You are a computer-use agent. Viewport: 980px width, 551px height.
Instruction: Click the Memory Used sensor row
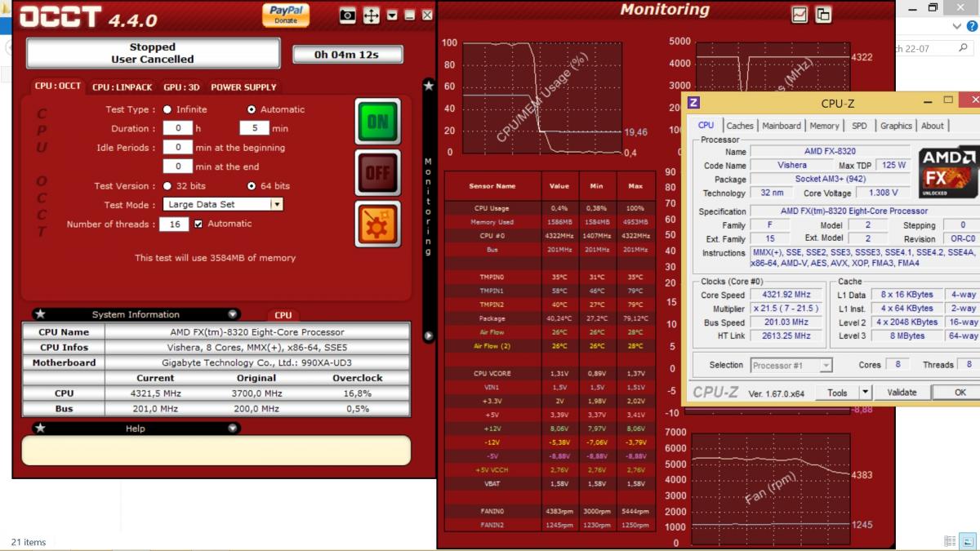coord(550,222)
